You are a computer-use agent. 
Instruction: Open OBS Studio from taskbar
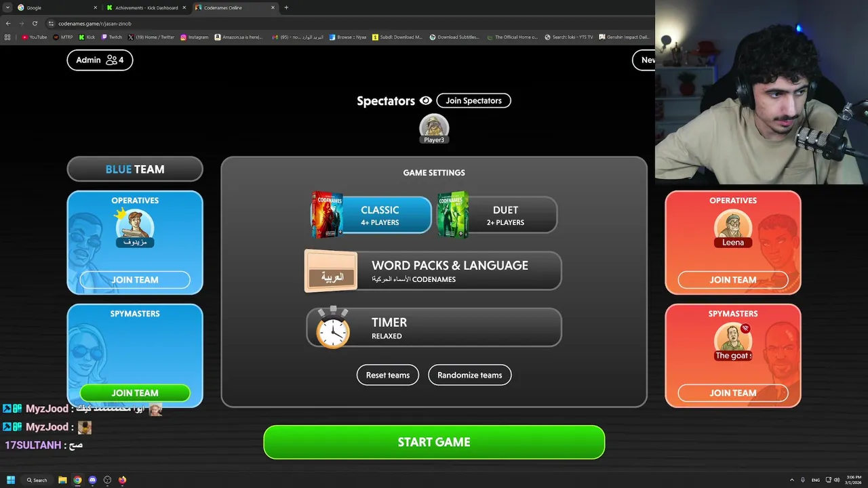pos(107,480)
